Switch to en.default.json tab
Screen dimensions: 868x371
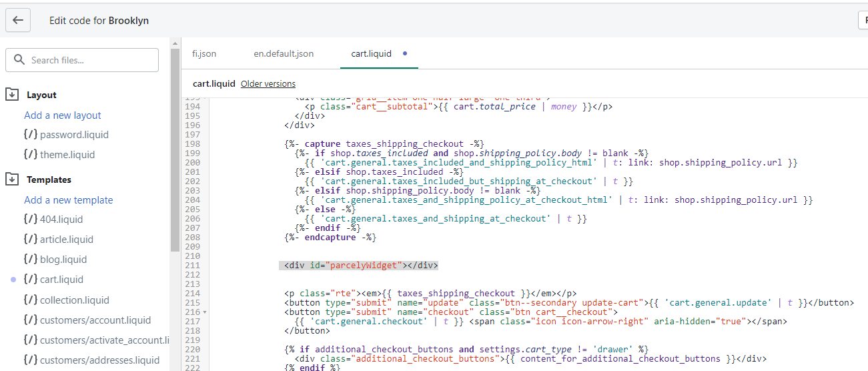[284, 53]
